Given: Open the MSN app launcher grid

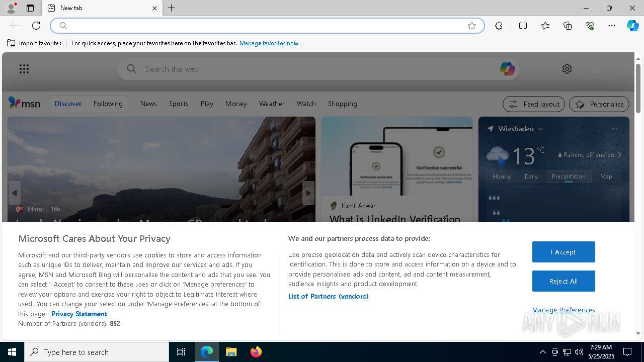Looking at the screenshot, I should tap(24, 69).
